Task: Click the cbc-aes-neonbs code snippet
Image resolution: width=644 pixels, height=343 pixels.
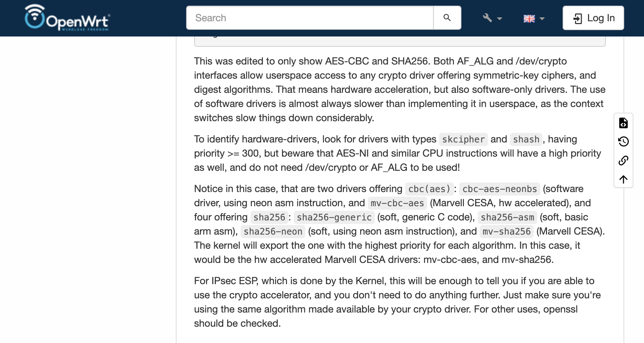Action: coord(500,189)
